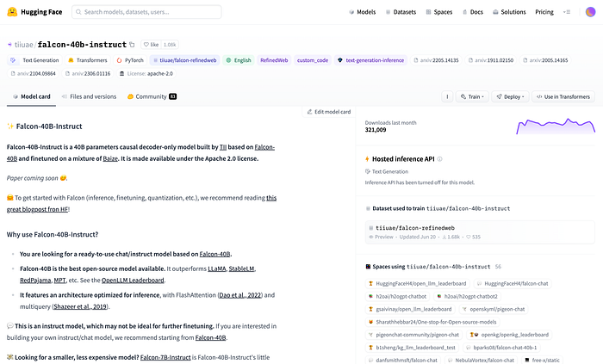Image resolution: width=603 pixels, height=364 pixels.
Task: Open the RedPajama link
Action: click(x=35, y=281)
